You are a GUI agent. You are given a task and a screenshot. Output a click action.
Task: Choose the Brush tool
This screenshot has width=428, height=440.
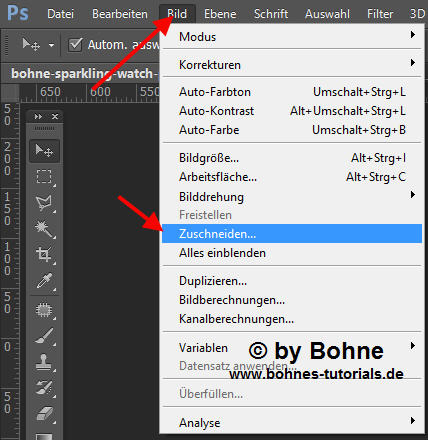pos(44,336)
